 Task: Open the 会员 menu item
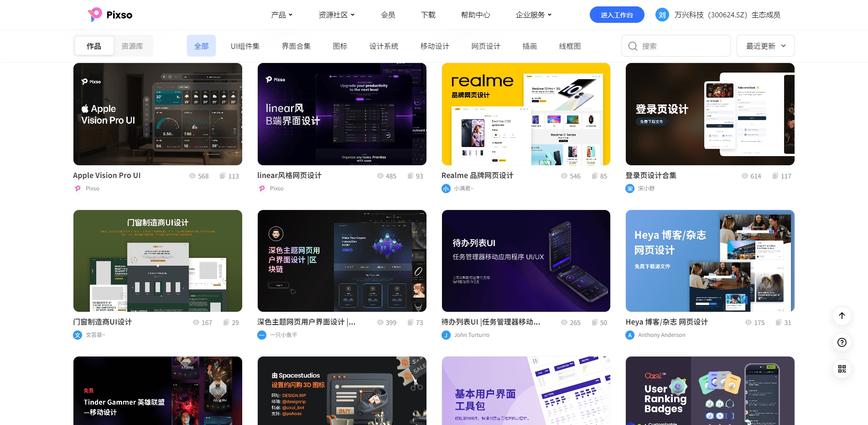[388, 15]
